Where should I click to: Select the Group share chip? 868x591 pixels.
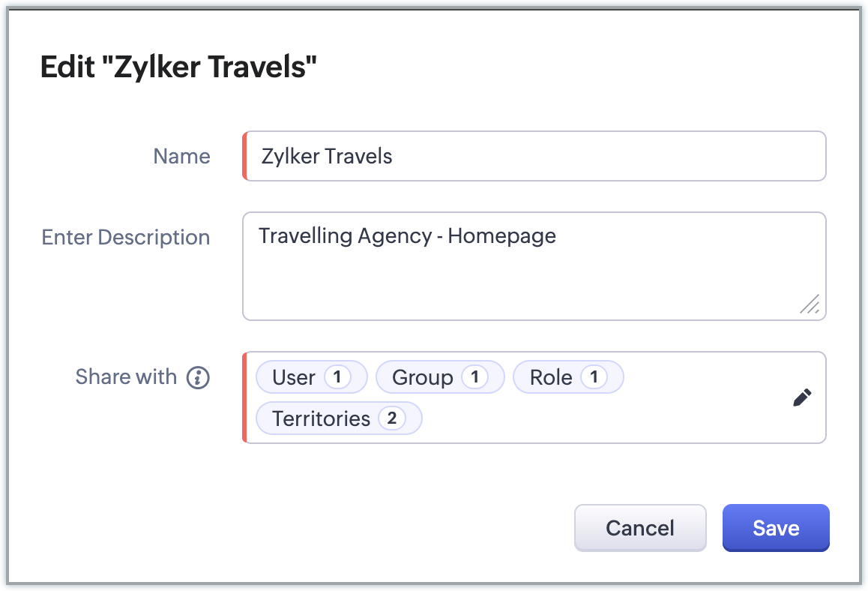coord(423,377)
